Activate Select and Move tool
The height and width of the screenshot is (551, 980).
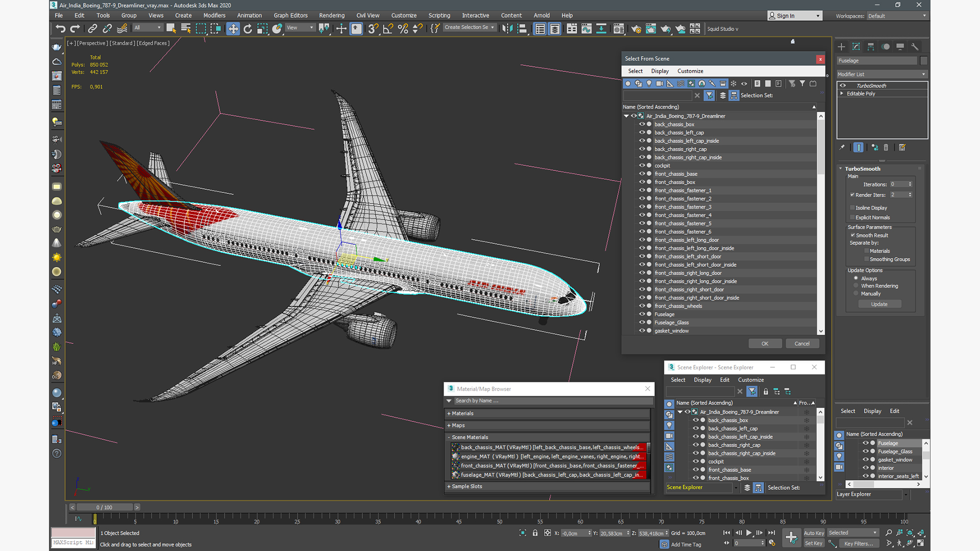[233, 29]
